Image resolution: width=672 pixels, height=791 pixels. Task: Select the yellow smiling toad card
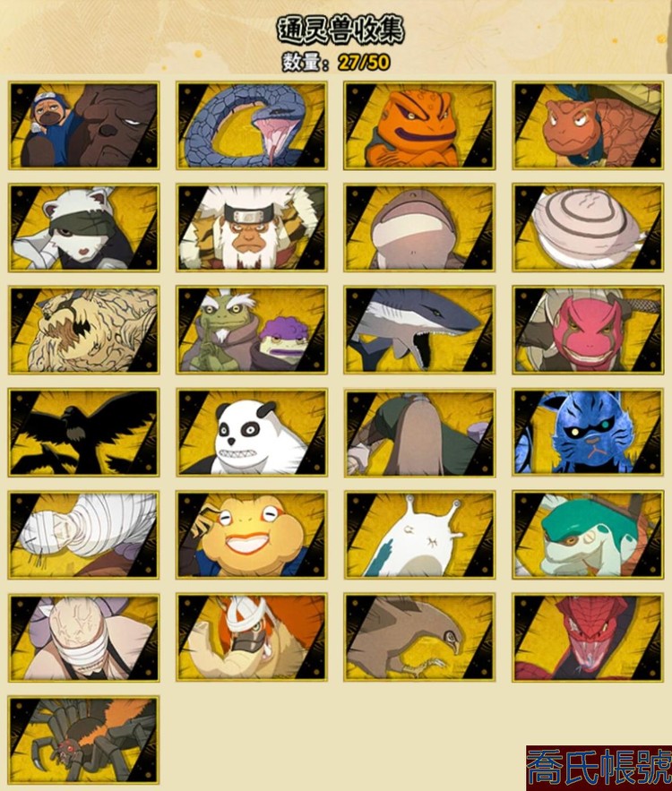coord(252,535)
